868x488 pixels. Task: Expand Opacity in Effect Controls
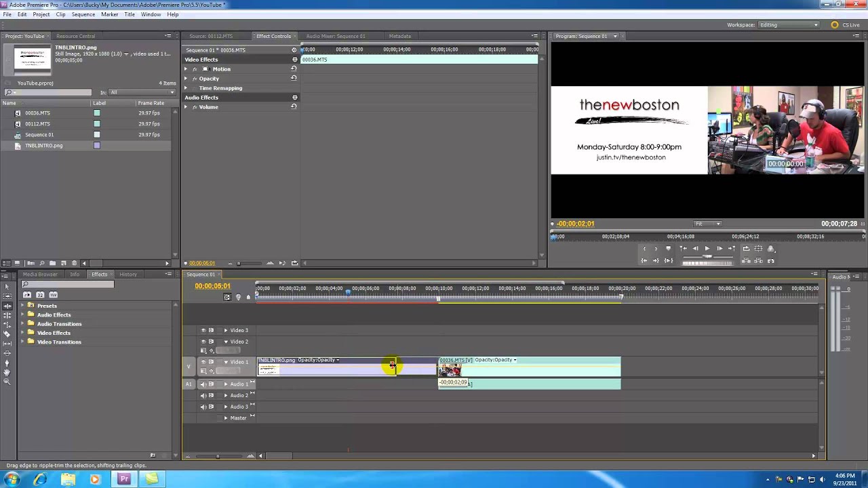(186, 79)
